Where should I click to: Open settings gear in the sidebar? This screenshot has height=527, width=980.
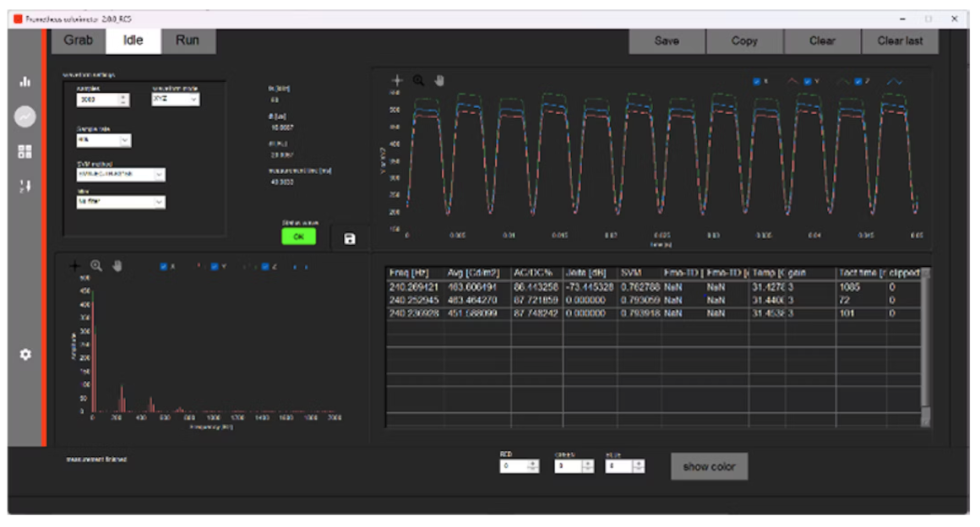[x=25, y=355]
